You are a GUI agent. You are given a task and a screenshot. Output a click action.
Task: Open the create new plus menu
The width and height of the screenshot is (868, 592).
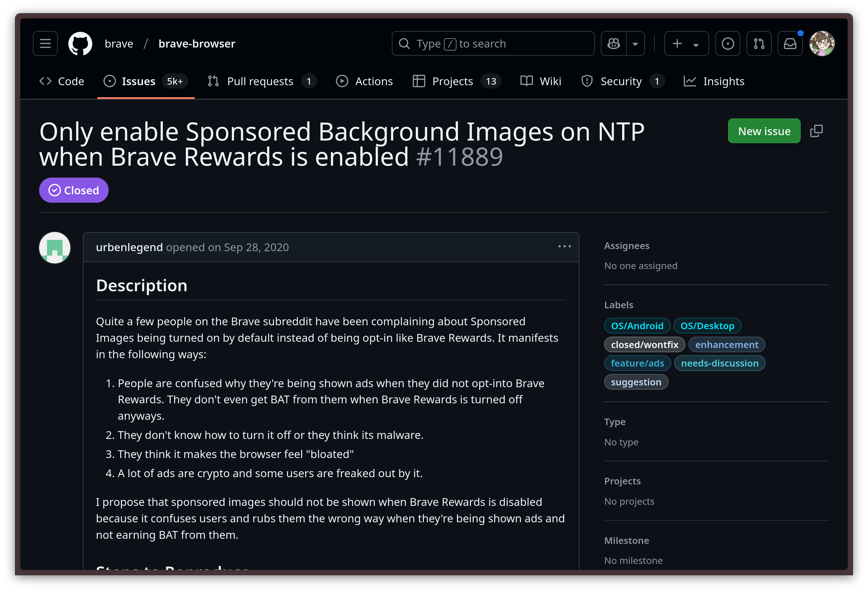click(686, 44)
